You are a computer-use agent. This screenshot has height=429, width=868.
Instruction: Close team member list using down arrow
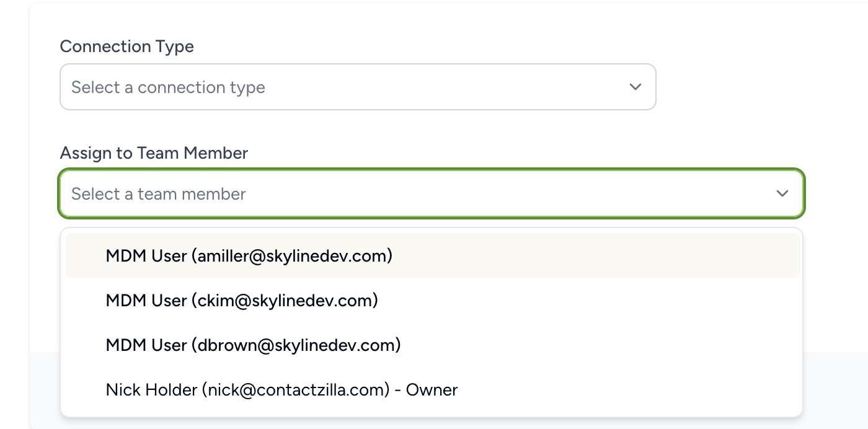782,193
